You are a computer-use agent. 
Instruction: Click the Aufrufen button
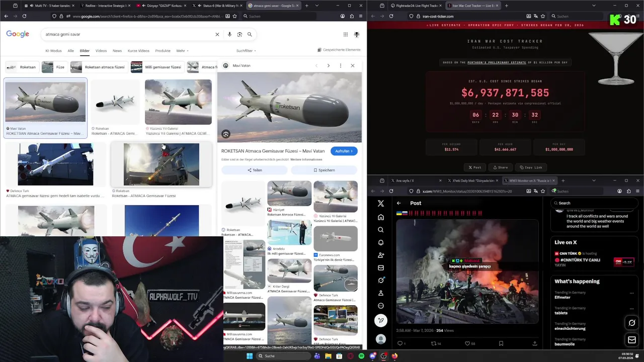(344, 151)
